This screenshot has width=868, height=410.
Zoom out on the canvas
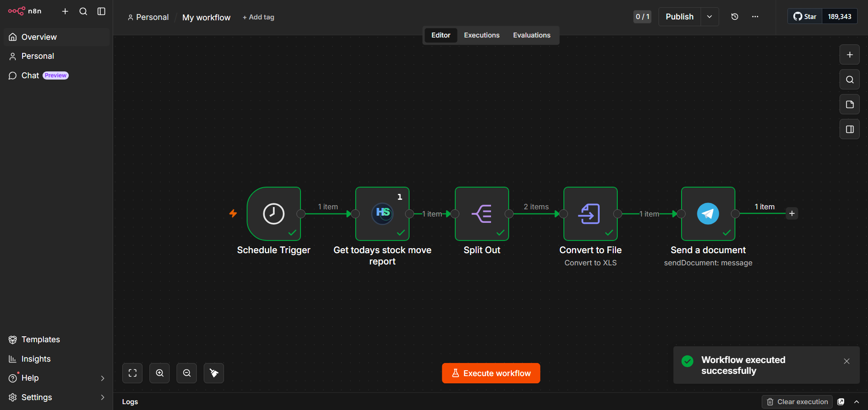187,373
